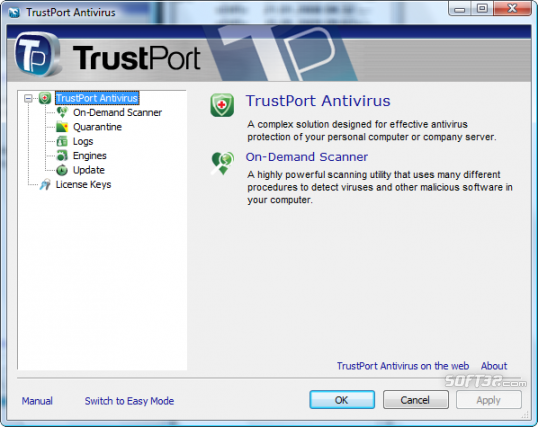Click the On-Demand Scanner magnifier icon in right pane

(x=222, y=163)
